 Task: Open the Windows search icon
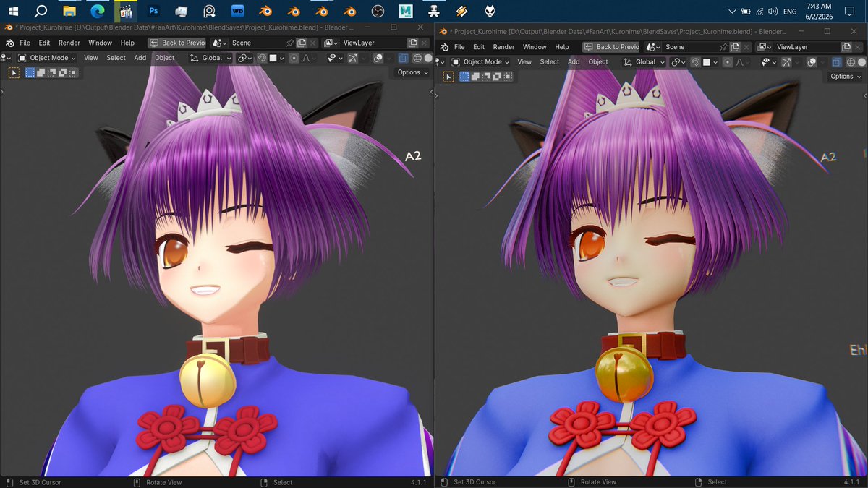41,12
